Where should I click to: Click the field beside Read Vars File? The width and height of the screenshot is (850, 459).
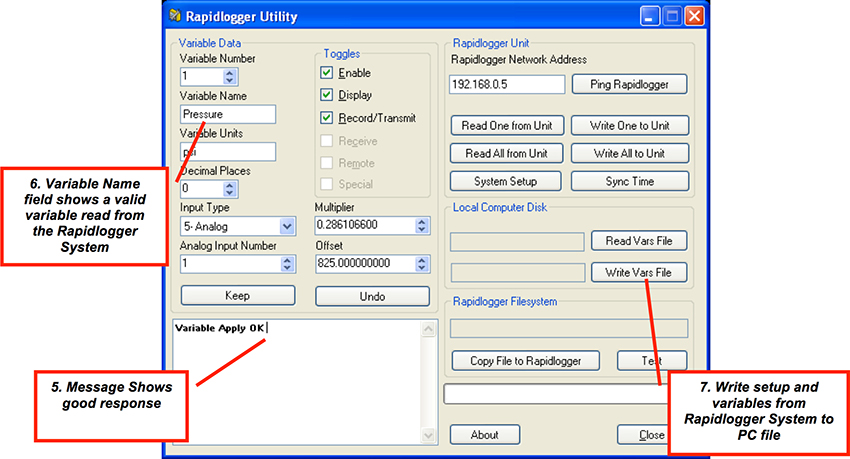coord(517,242)
